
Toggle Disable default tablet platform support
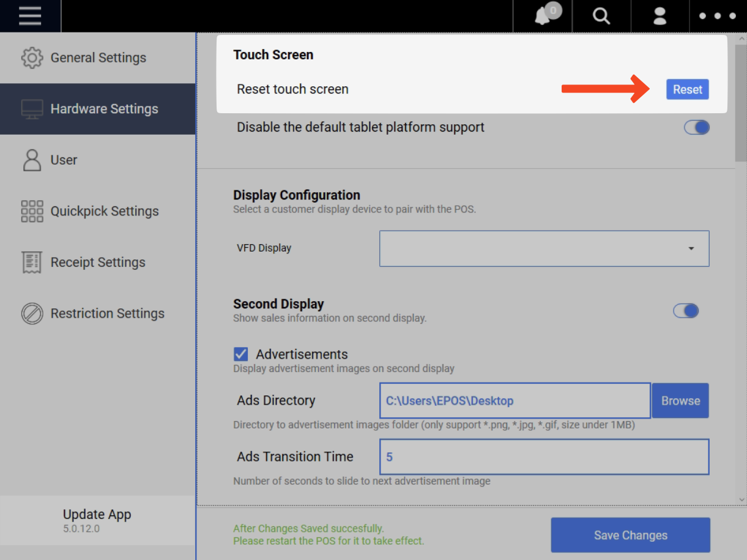[x=696, y=127]
